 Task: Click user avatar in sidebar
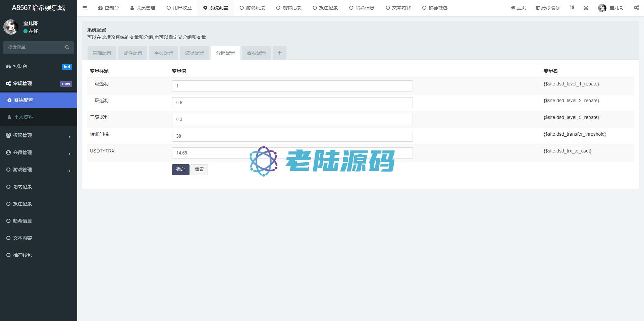click(x=11, y=27)
